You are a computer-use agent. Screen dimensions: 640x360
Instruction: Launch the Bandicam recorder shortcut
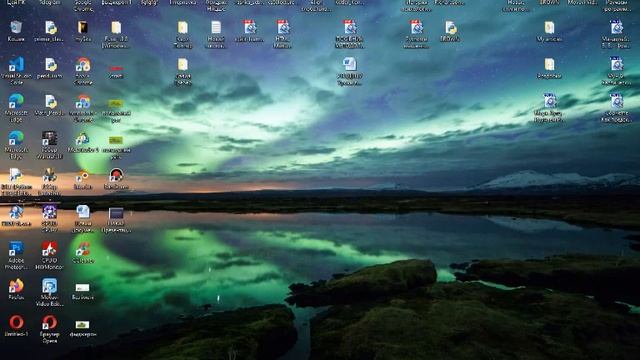116,178
